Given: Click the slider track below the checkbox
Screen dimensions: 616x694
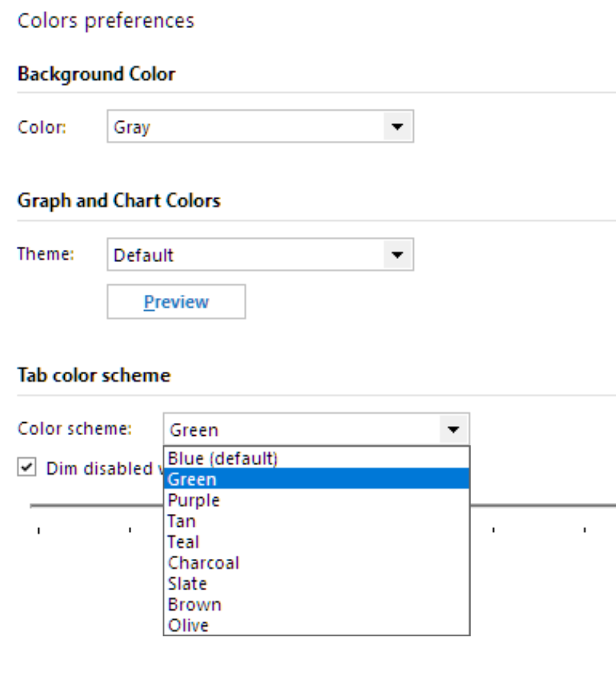Looking at the screenshot, I should point(96,506).
